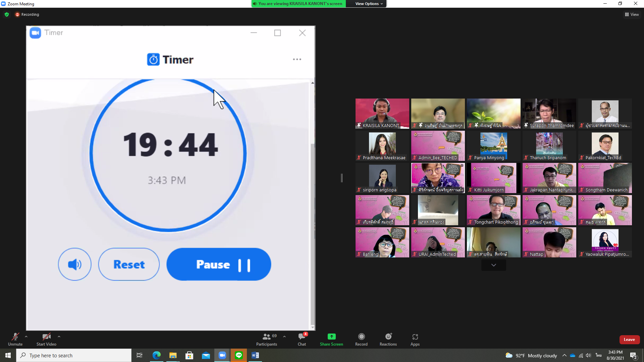The image size is (644, 362).
Task: Open Microsoft Store from taskbar
Action: (x=189, y=355)
